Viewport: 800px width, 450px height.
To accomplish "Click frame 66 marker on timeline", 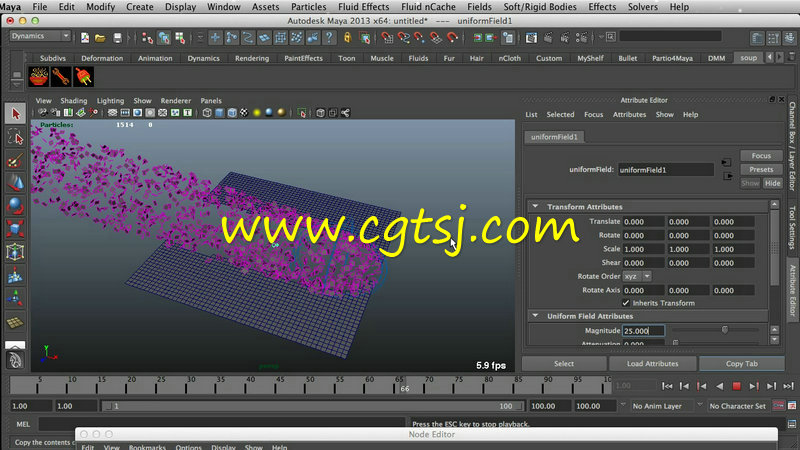I will [x=404, y=388].
